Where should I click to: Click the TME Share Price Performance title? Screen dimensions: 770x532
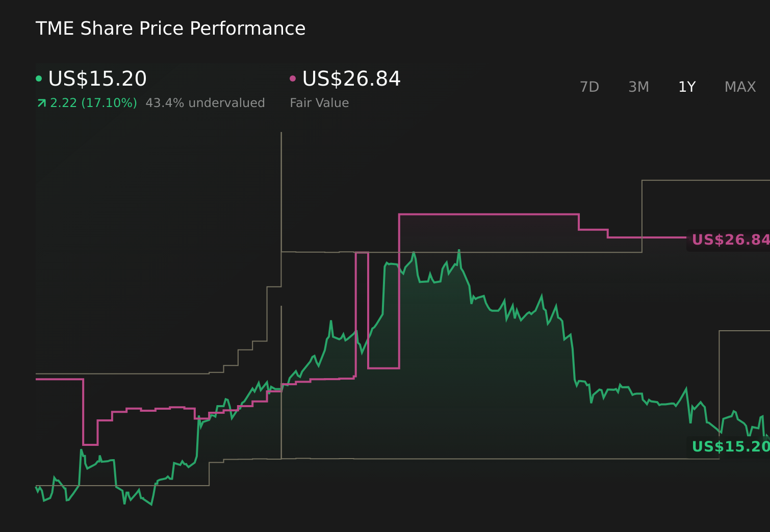coord(170,29)
